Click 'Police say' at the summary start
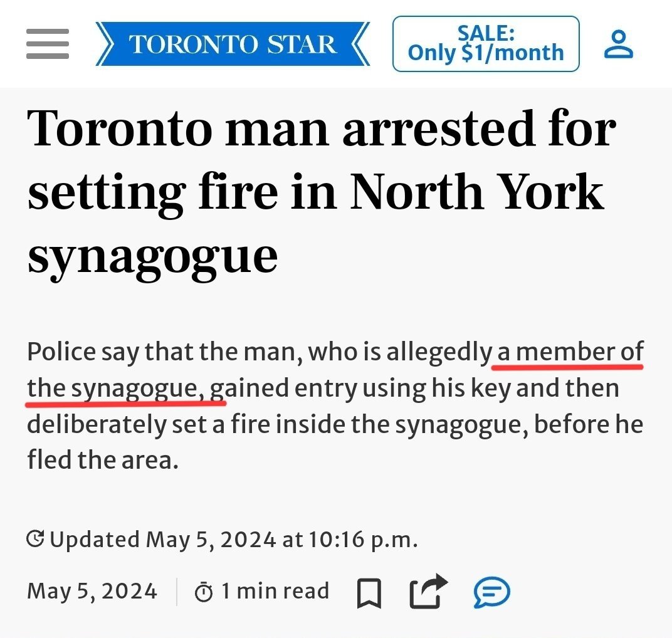 (x=83, y=352)
